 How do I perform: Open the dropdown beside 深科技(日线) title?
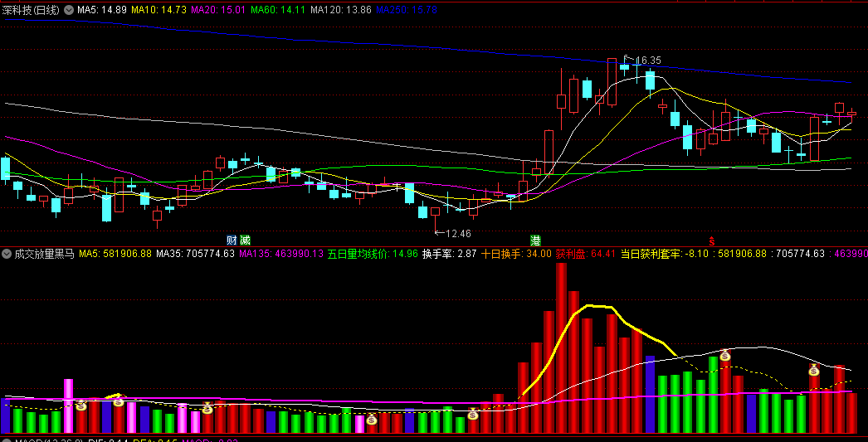click(69, 10)
